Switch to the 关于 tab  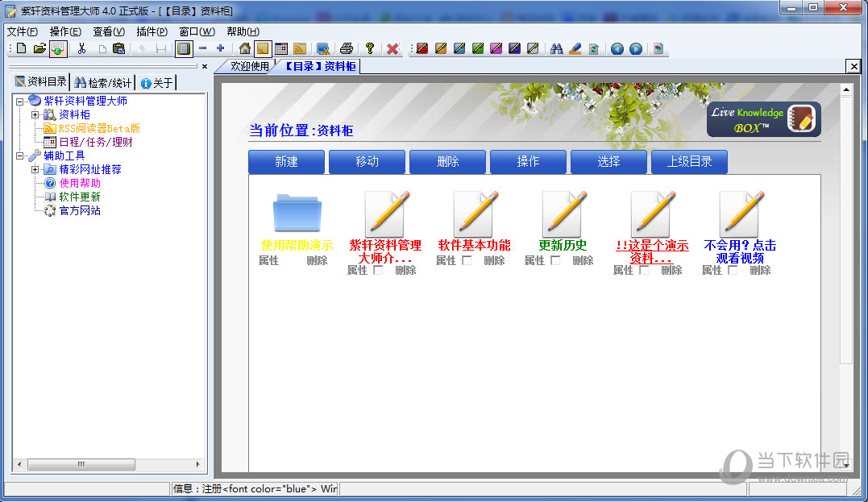pyautogui.click(x=156, y=82)
